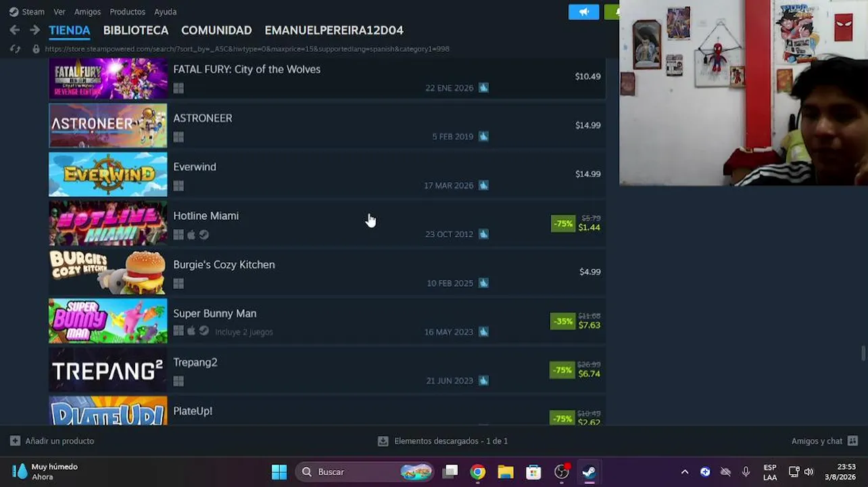
Task: Click the plus icon beside Añadir un producto
Action: [x=15, y=441]
